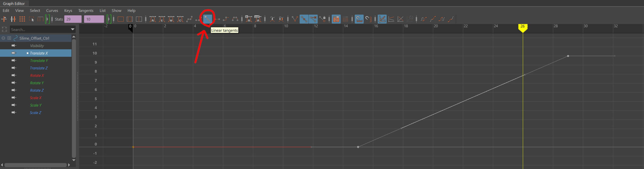Image resolution: width=644 pixels, height=169 pixels.
Task: Open the Show menu
Action: click(116, 10)
